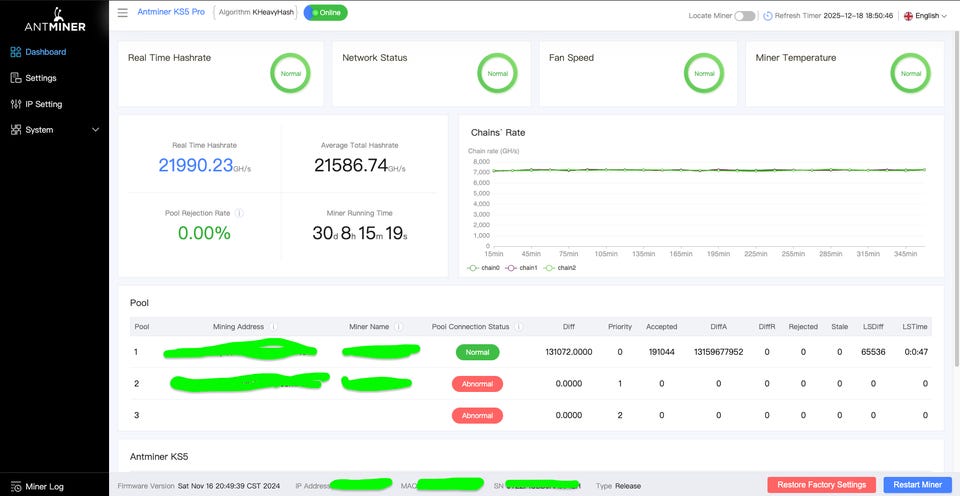
Task: Click Restore Factory Settings button
Action: pos(822,484)
